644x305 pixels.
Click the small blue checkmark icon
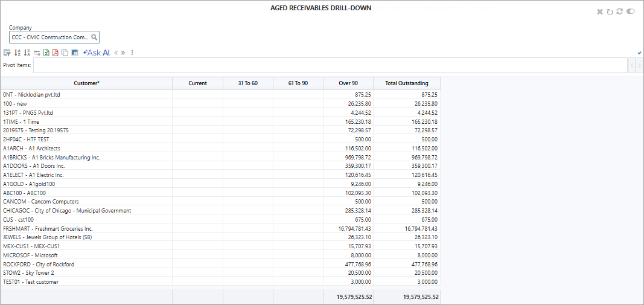tap(640, 53)
